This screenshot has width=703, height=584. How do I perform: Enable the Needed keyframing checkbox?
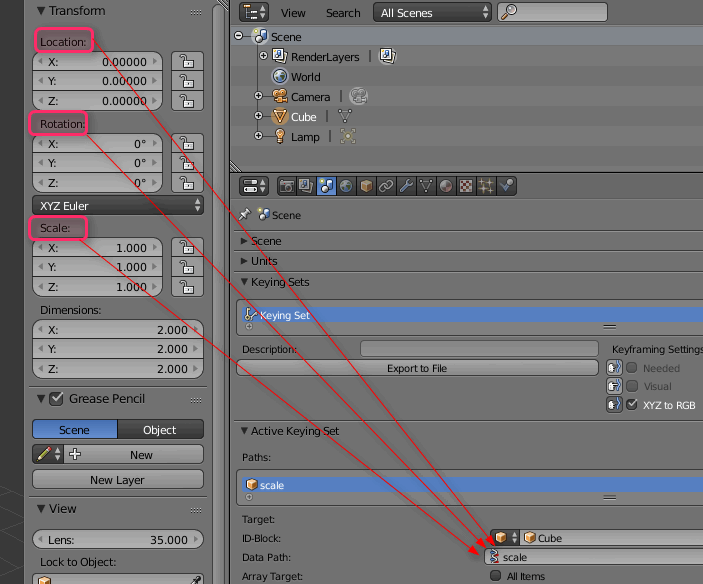[632, 368]
